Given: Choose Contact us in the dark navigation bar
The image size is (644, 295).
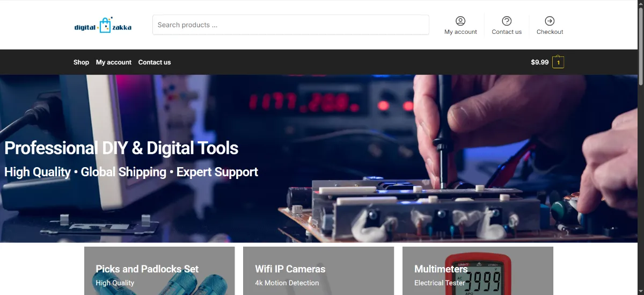Looking at the screenshot, I should click(155, 62).
